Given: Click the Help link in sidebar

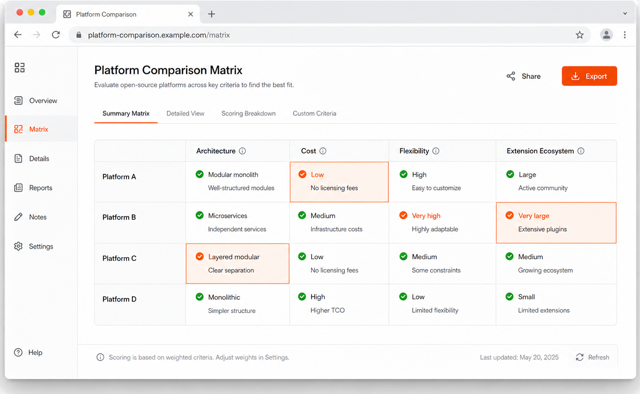Looking at the screenshot, I should point(28,352).
